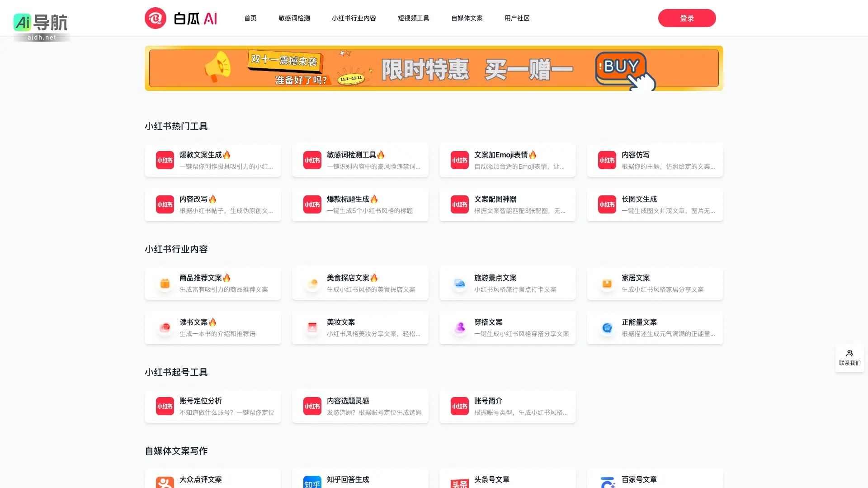The width and height of the screenshot is (868, 488).
Task: Open the 用户社区 navigation menu
Action: [517, 18]
